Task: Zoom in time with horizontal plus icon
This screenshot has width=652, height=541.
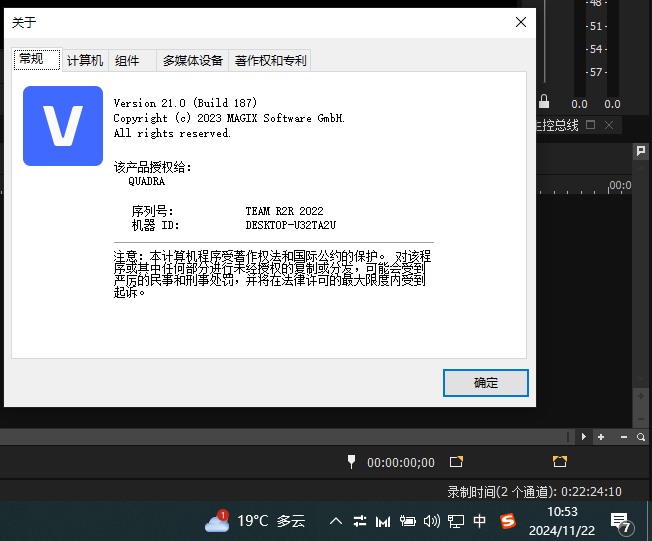Action: (x=601, y=437)
